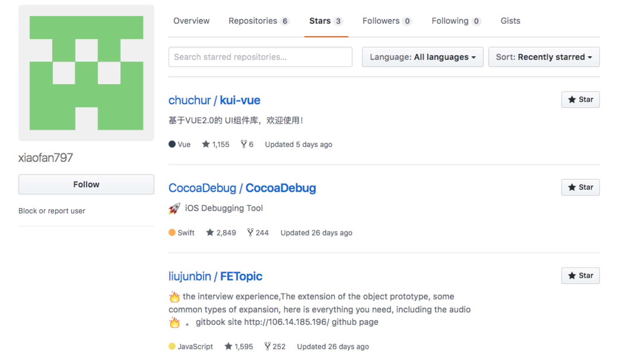Click the star icon beside 2,849
The height and width of the screenshot is (364, 629).
[x=210, y=232]
